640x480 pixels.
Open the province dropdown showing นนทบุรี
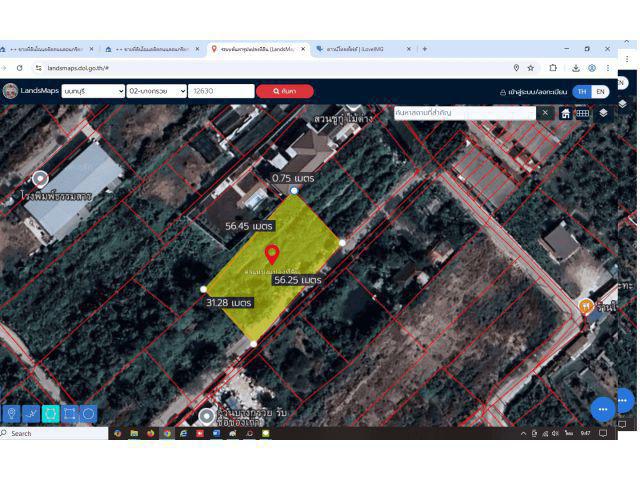pos(92,91)
